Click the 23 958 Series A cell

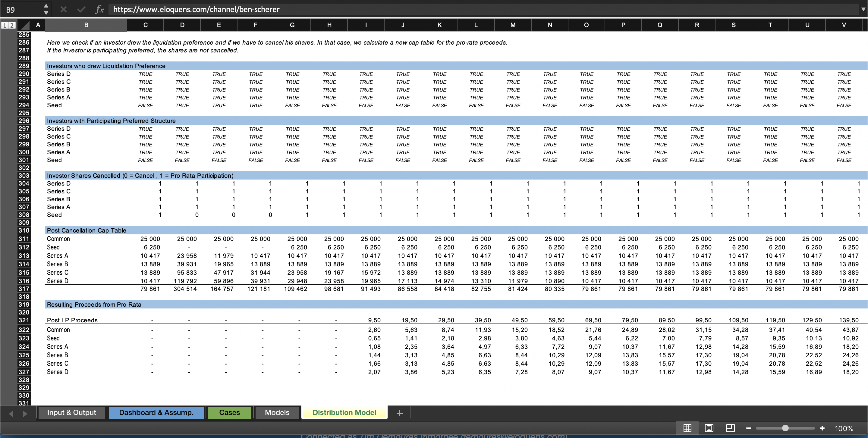pyautogui.click(x=187, y=255)
